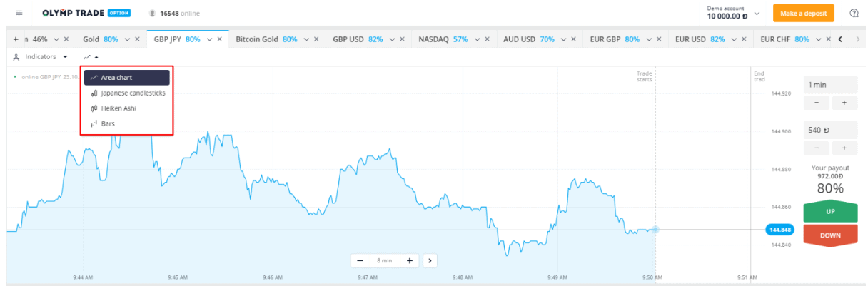Open the hamburger main menu
Screen dimensions: 868x291
pos(19,13)
